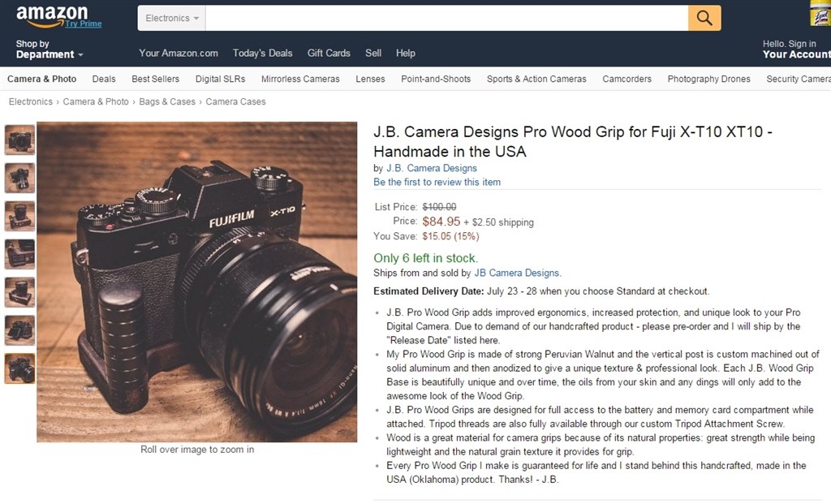Select the sixth product thumbnail
This screenshot has height=504, width=831.
pyautogui.click(x=20, y=330)
